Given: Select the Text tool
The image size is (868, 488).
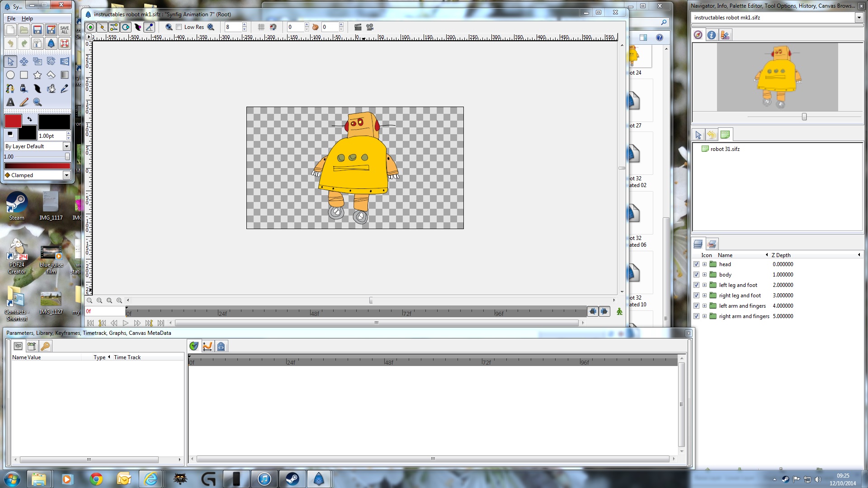Looking at the screenshot, I should coord(10,102).
